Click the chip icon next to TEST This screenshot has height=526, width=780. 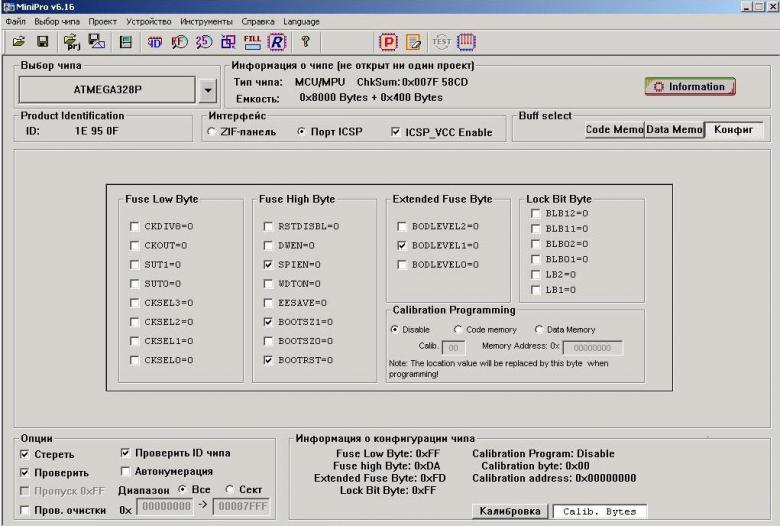[x=466, y=42]
